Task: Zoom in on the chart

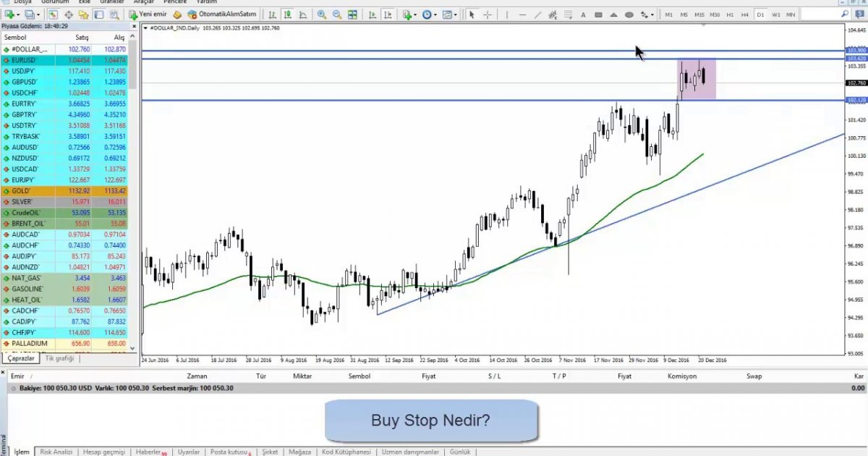Action: (321, 14)
